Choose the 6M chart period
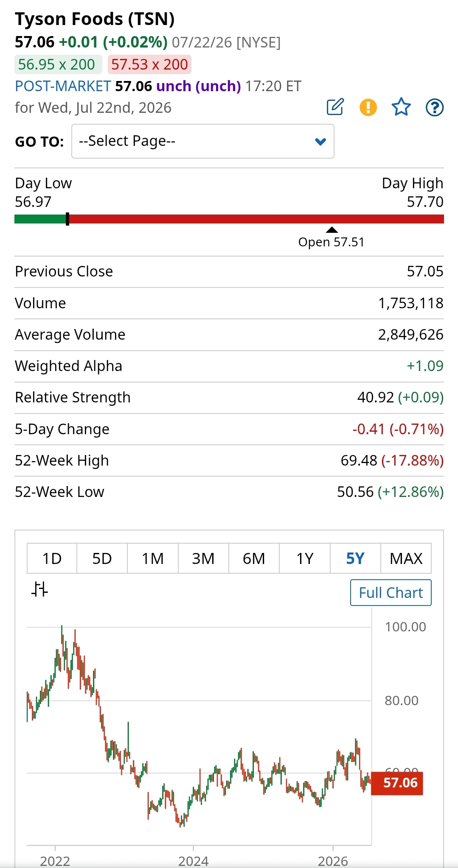This screenshot has width=458, height=868. point(254,558)
